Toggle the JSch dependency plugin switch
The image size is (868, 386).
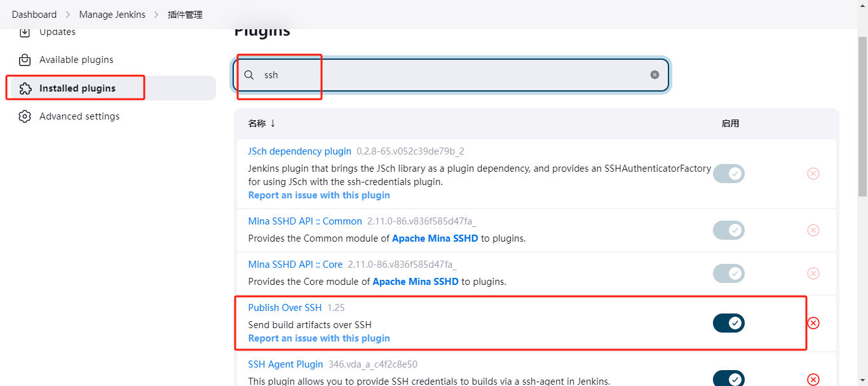[728, 174]
